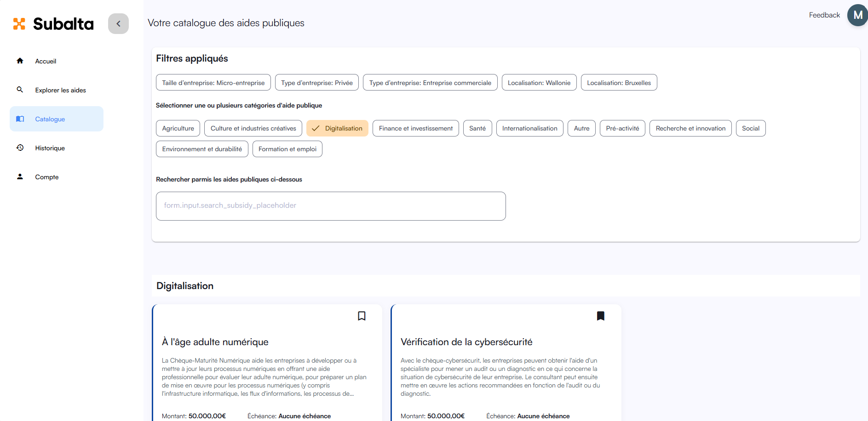Remove bookmark from Vérification de la cybersécurité
Screen dimensions: 868x421
pos(600,316)
